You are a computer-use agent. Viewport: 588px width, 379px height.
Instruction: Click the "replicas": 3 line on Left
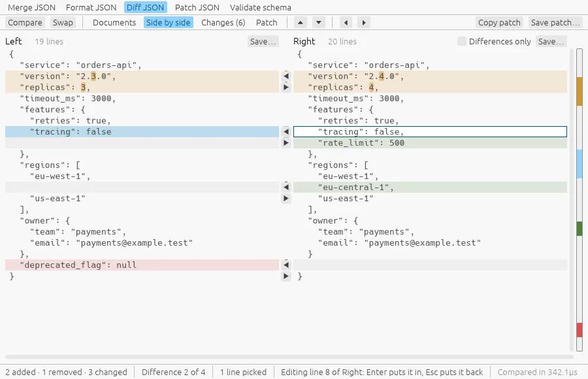click(x=142, y=88)
